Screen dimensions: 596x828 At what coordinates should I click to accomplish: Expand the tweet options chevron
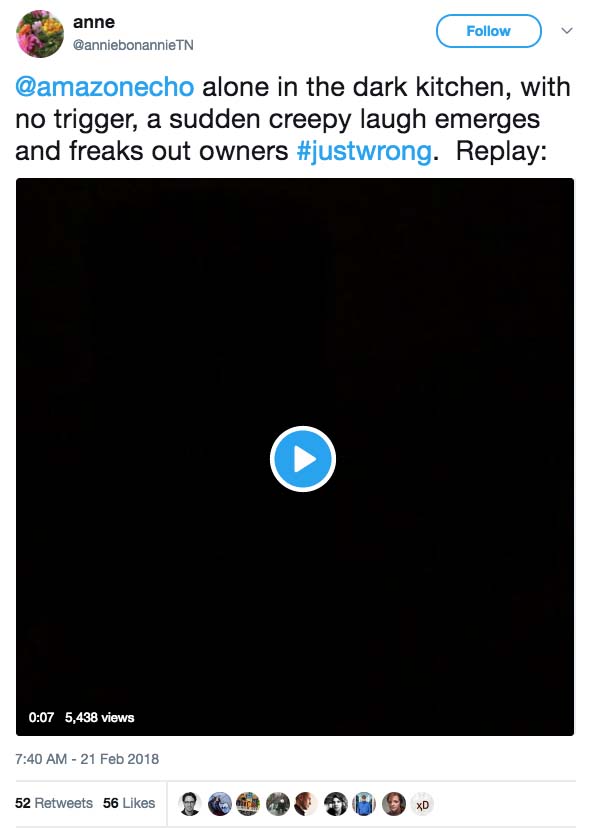566,31
